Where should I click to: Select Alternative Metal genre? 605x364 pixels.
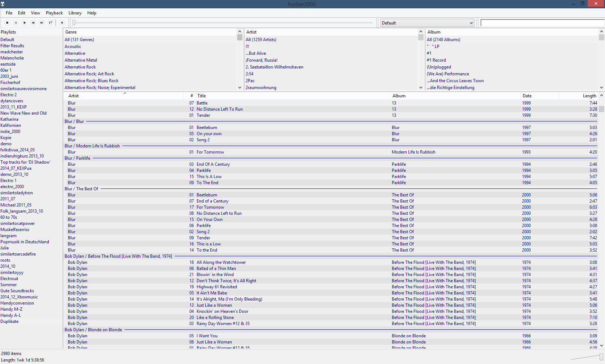pos(81,60)
